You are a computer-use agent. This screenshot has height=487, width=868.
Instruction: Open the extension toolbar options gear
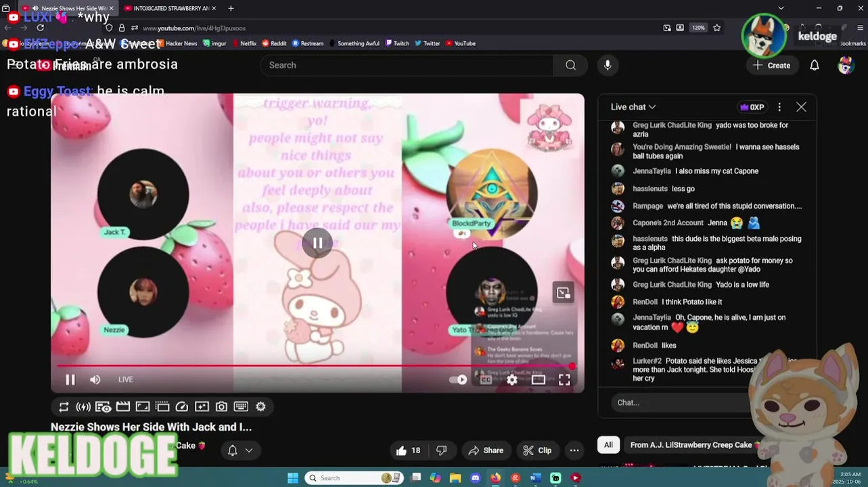point(261,407)
